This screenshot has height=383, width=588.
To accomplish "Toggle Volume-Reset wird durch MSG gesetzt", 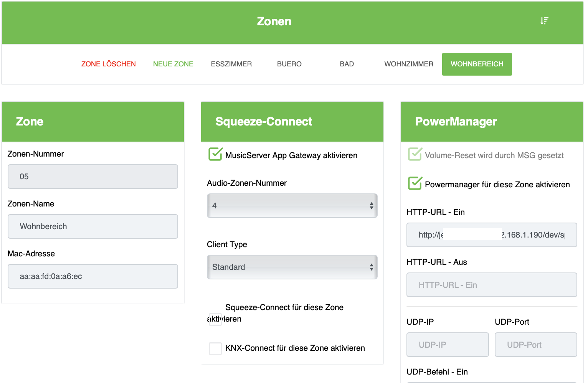I will point(415,154).
